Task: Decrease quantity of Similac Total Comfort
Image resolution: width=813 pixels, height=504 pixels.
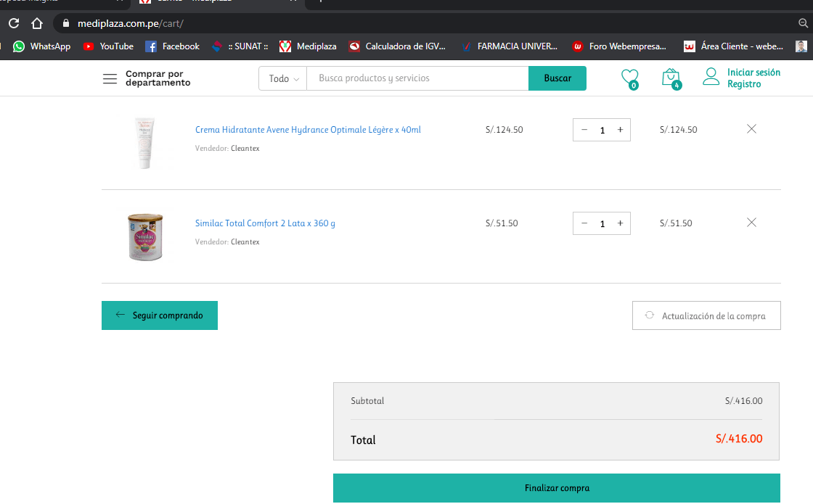Action: coord(584,223)
